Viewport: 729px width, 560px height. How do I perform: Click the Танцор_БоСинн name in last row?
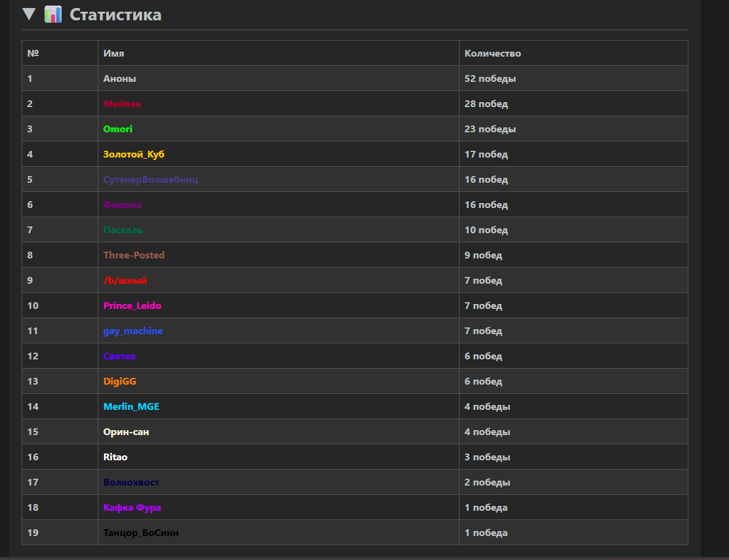point(141,533)
